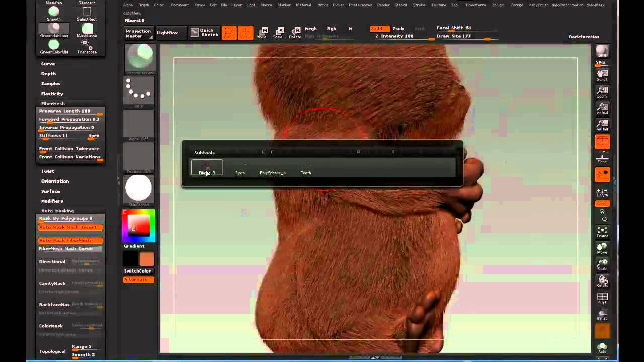Image resolution: width=644 pixels, height=362 pixels.
Task: Enable the Rgb channel
Action: [332, 29]
